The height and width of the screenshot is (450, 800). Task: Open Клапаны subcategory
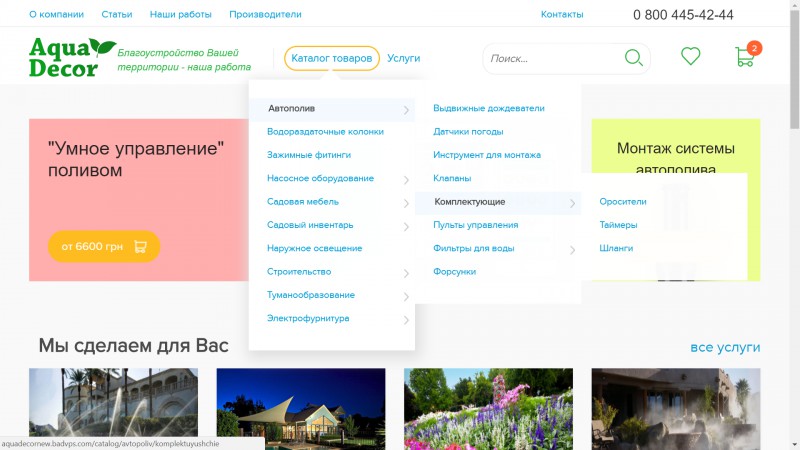pyautogui.click(x=452, y=178)
